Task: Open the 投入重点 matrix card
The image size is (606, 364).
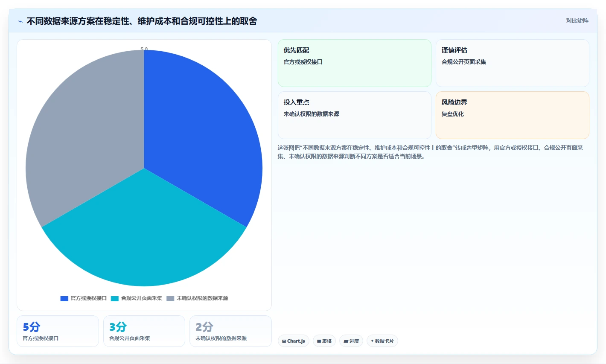Action: (355, 115)
